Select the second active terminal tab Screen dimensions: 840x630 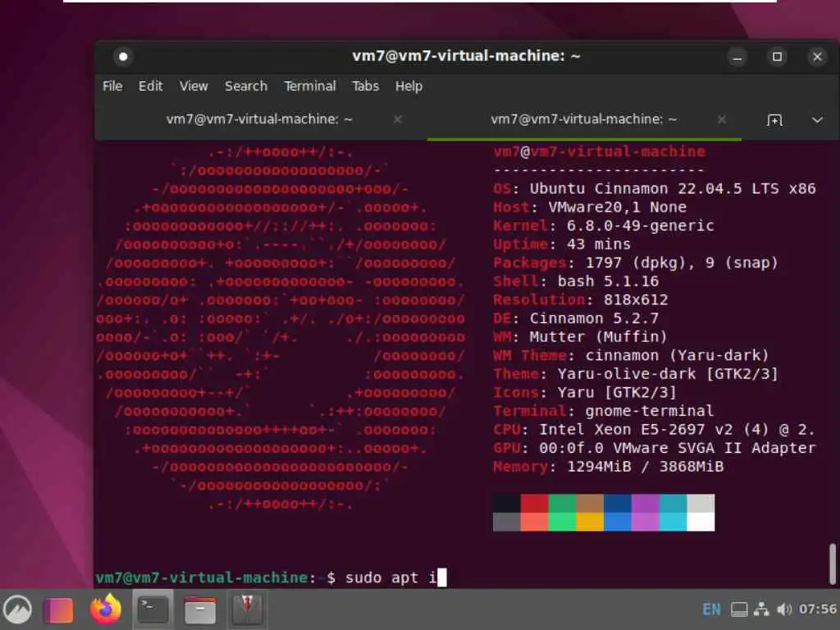coord(584,120)
